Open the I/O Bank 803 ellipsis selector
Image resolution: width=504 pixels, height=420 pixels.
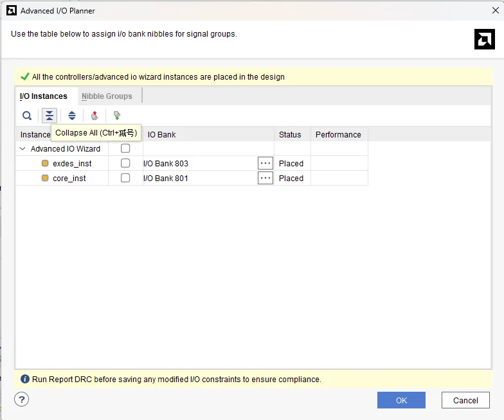tap(265, 163)
